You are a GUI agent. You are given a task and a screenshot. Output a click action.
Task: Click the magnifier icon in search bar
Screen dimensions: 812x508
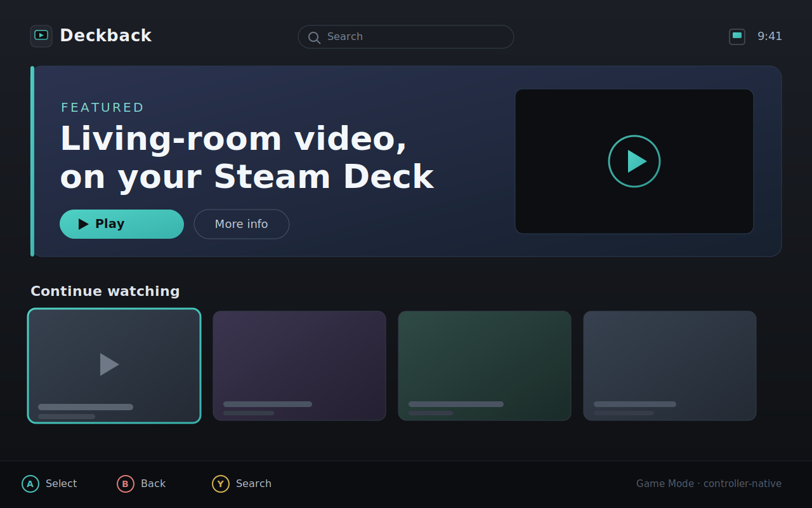(314, 37)
